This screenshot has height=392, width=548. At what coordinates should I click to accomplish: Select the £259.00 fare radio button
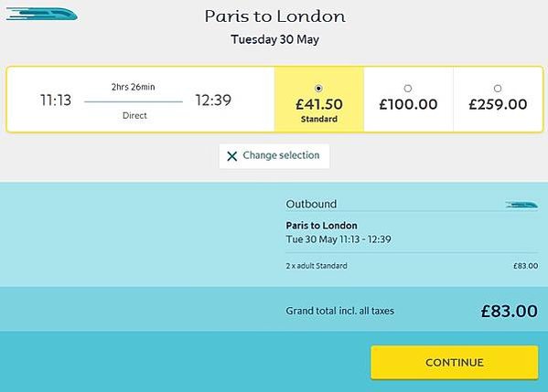[x=498, y=89]
